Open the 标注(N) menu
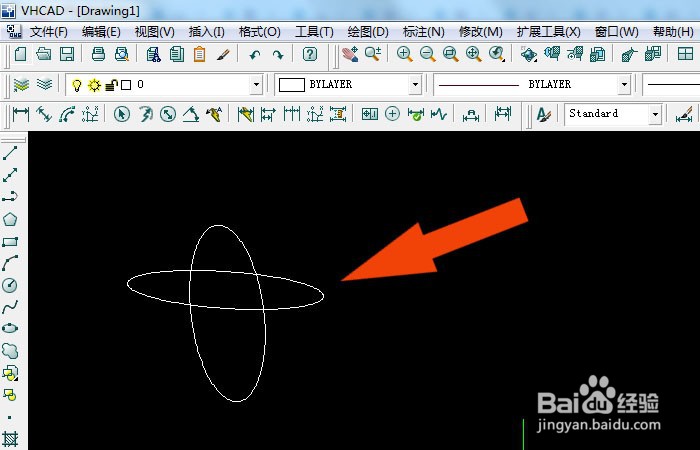700x450 pixels. pyautogui.click(x=424, y=32)
